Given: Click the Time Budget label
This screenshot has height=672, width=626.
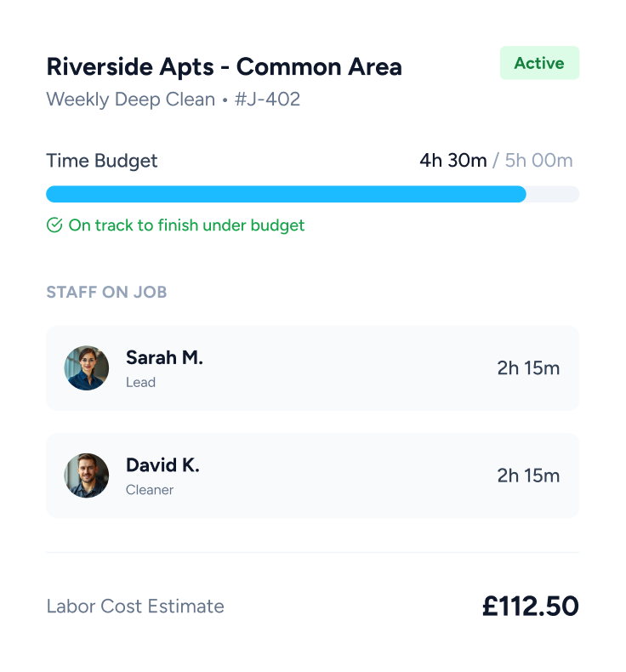Looking at the screenshot, I should [102, 161].
